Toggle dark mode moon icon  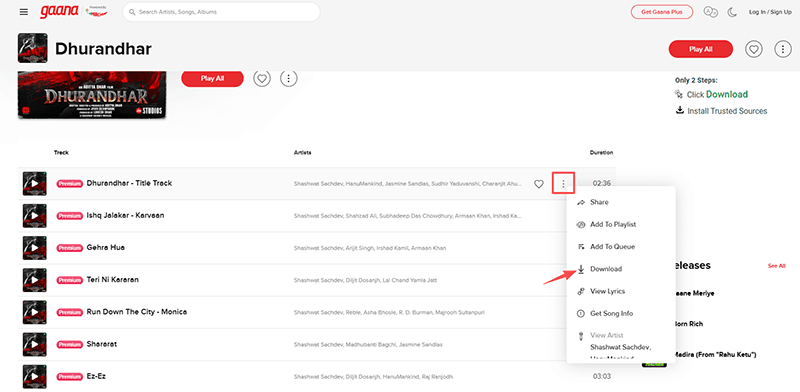point(733,12)
